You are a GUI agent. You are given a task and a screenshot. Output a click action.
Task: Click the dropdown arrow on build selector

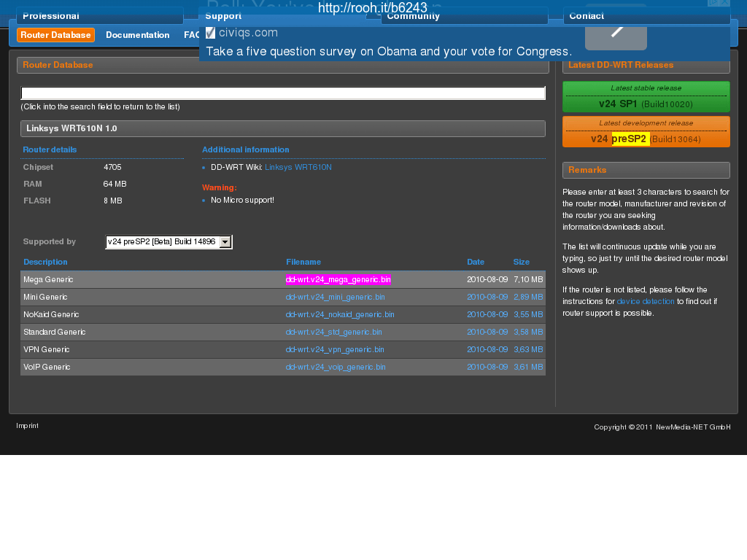[225, 242]
